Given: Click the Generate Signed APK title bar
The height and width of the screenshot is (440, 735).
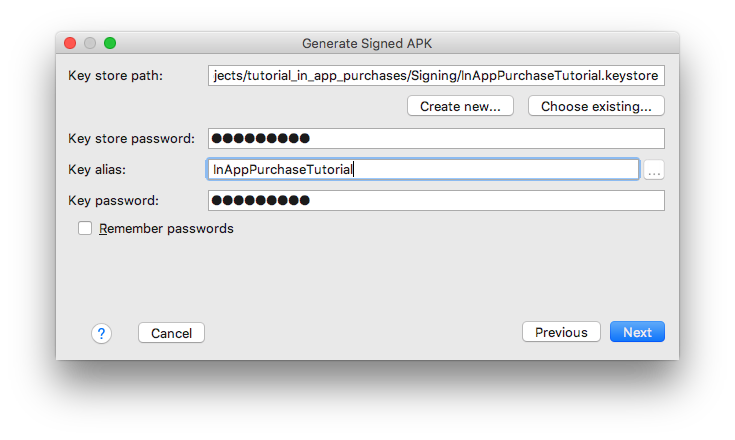Looking at the screenshot, I should point(367,44).
